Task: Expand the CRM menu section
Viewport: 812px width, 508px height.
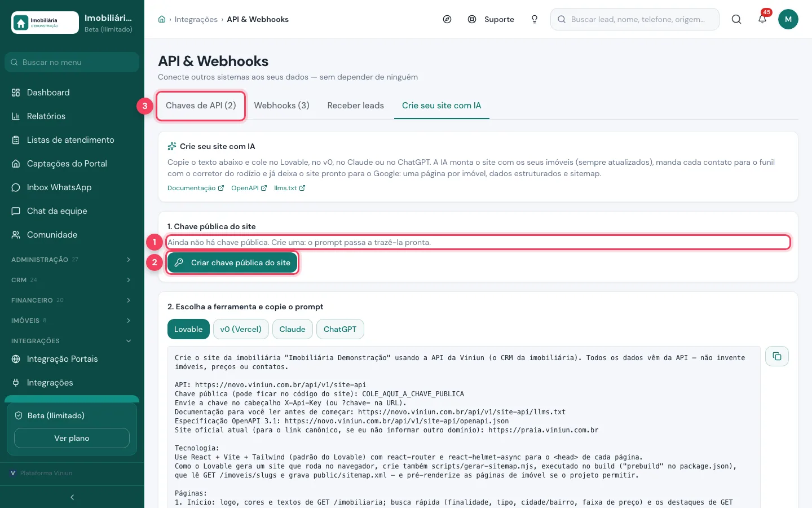Action: pos(72,280)
